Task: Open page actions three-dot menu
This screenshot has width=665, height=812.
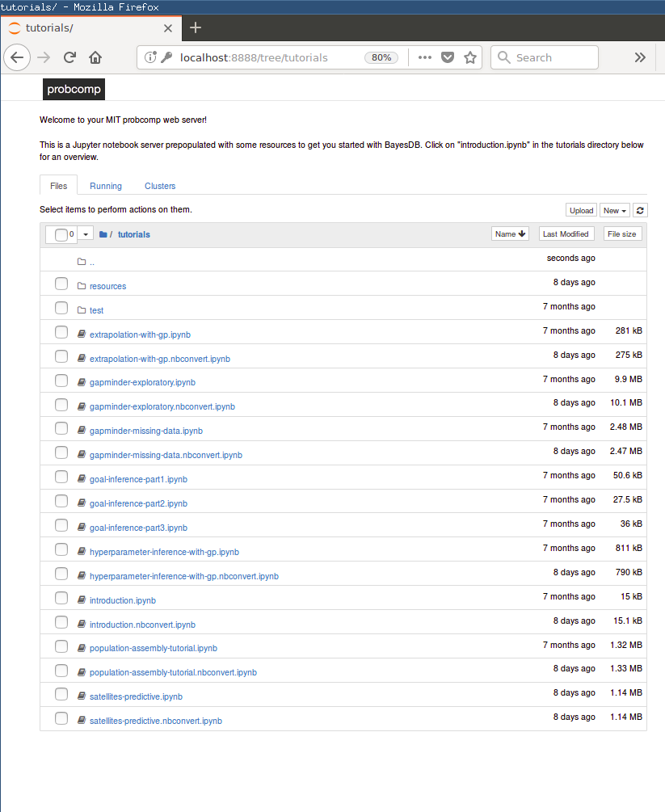Action: (x=425, y=57)
